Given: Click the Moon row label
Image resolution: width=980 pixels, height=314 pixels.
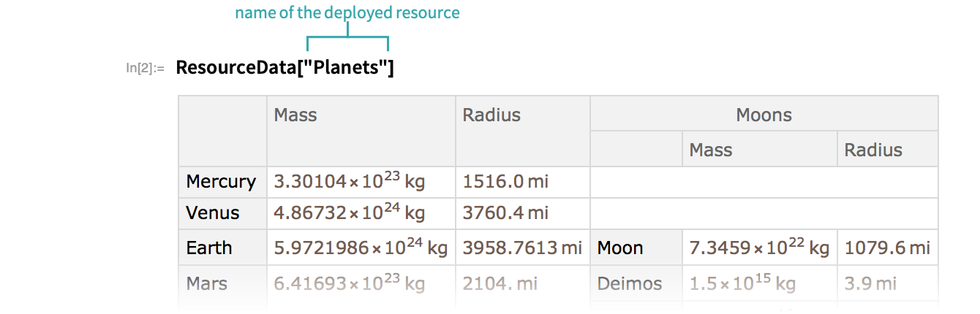Looking at the screenshot, I should [620, 248].
